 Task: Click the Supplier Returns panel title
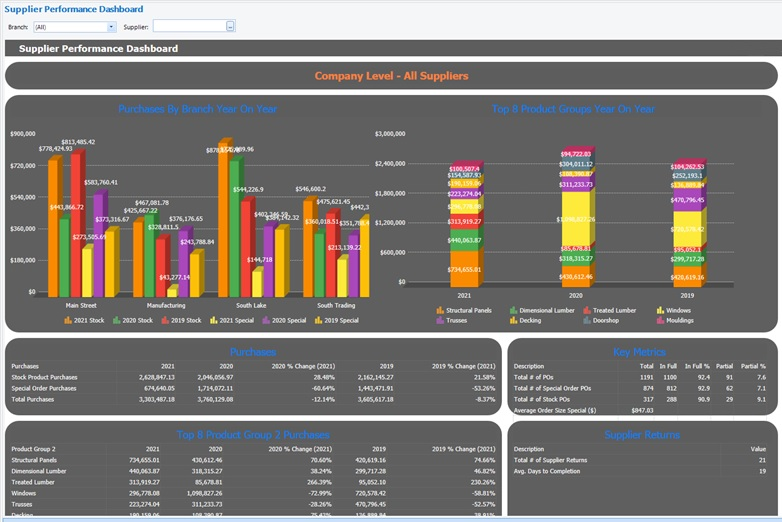(x=642, y=435)
